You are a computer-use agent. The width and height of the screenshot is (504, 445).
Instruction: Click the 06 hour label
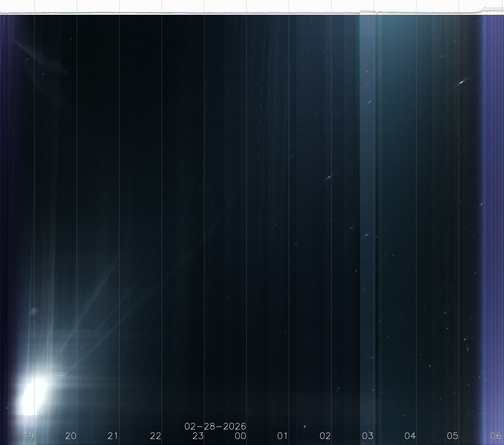[x=495, y=436]
